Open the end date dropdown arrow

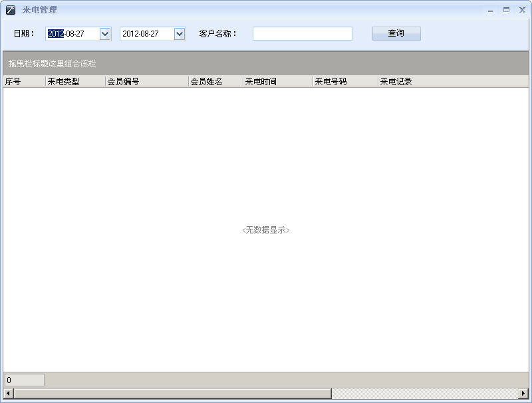click(x=180, y=34)
